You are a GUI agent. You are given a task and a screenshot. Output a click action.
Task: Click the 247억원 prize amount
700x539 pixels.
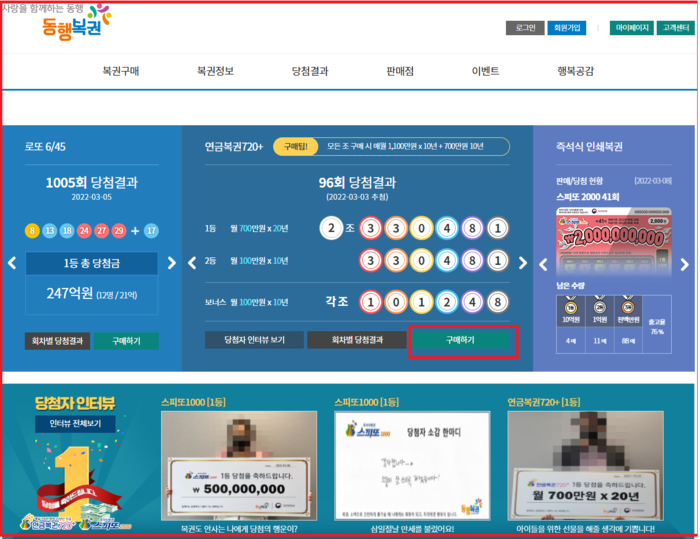click(70, 293)
